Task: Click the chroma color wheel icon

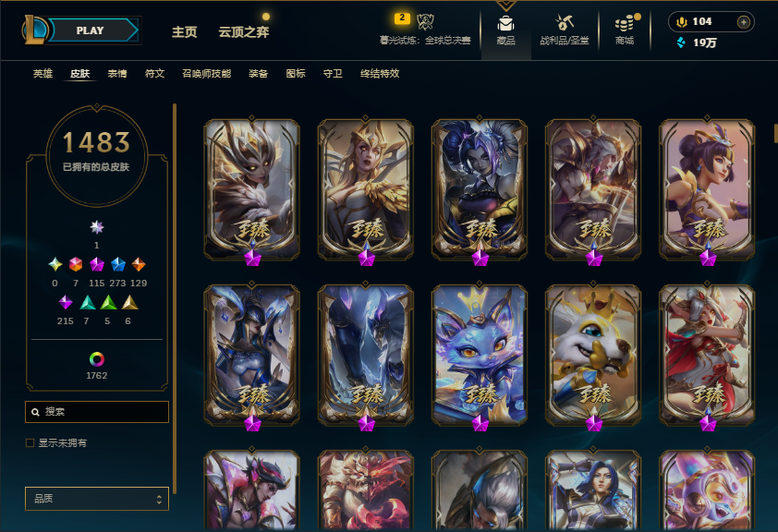Action: pos(97,359)
